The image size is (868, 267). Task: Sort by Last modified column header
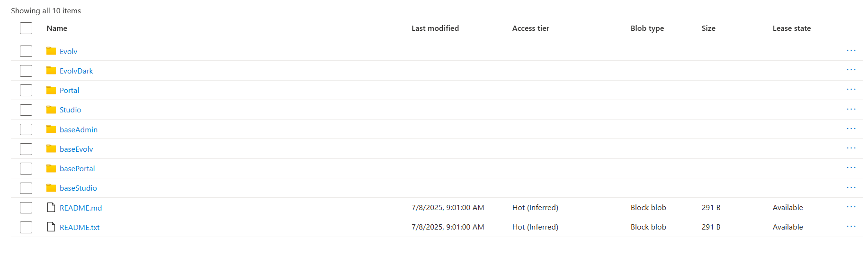pos(435,28)
